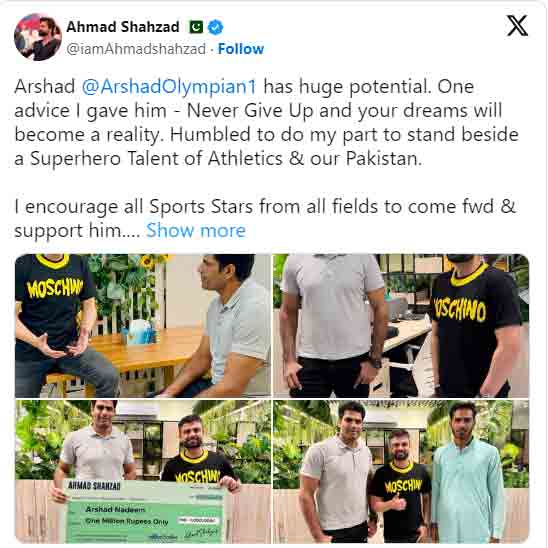Click the tweet's first paragraph text

click(x=266, y=123)
